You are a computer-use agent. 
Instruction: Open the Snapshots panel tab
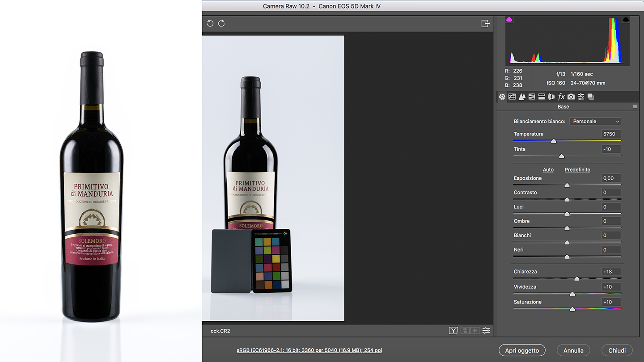[591, 97]
